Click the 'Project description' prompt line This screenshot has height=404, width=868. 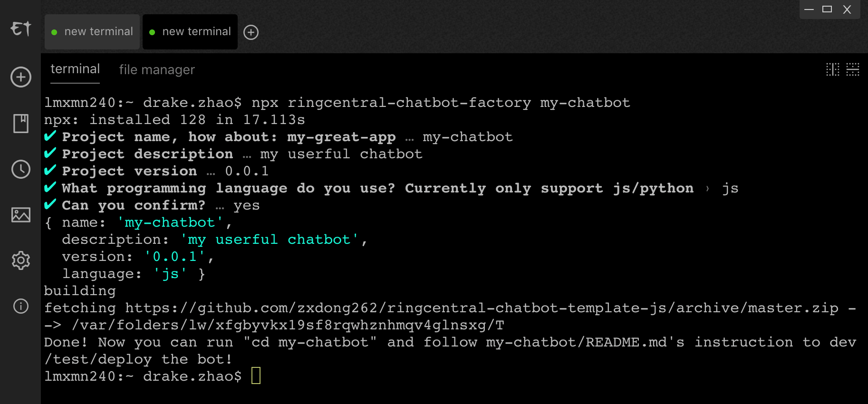coord(233,154)
